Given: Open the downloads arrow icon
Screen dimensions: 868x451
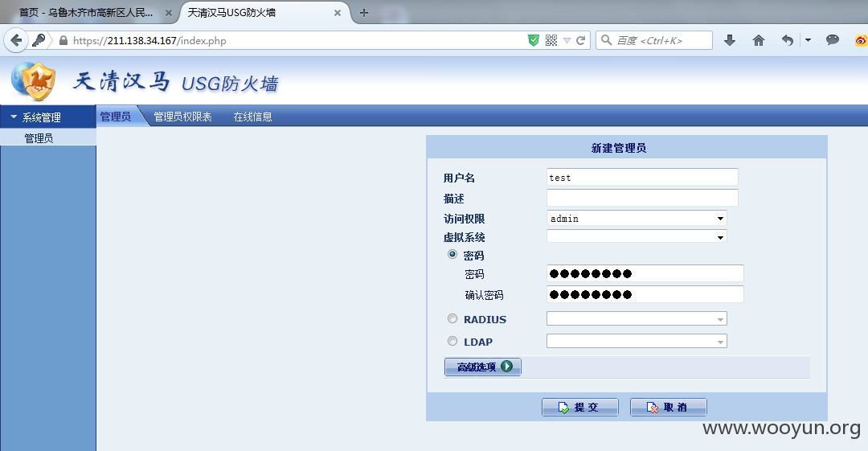Looking at the screenshot, I should tap(730, 40).
